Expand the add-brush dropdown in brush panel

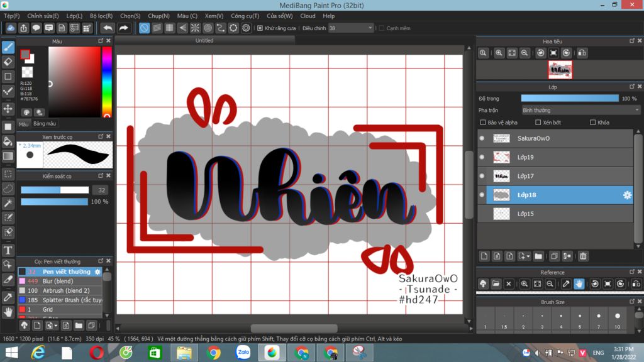[56, 326]
